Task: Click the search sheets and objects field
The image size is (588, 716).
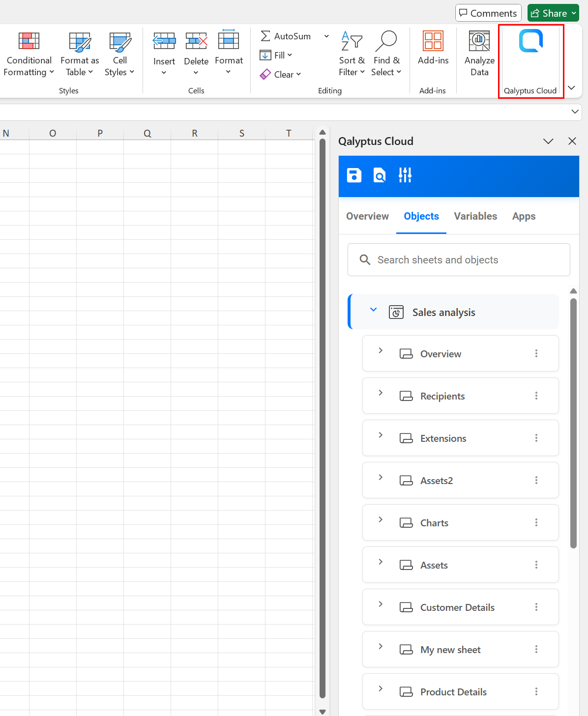Action: point(458,259)
